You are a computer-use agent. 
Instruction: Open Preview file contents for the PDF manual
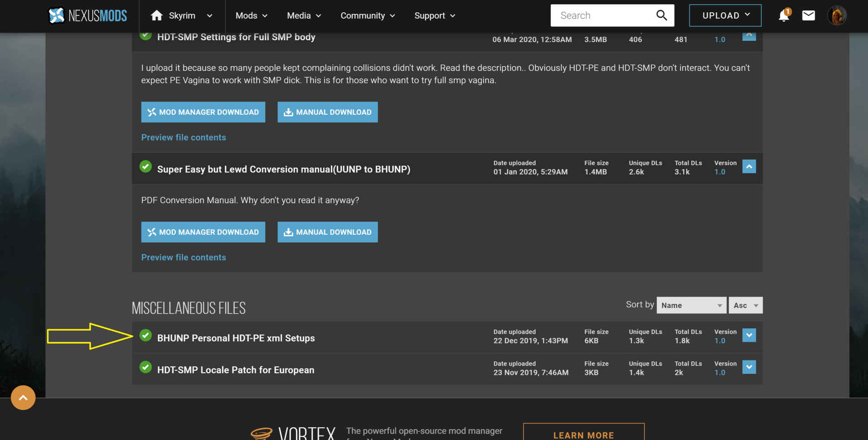(184, 257)
